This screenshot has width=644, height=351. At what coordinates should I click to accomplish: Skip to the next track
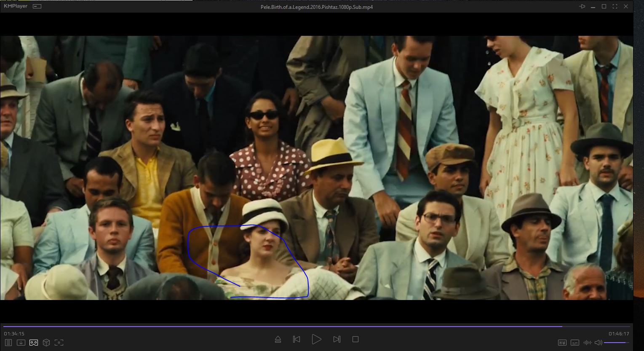point(337,339)
